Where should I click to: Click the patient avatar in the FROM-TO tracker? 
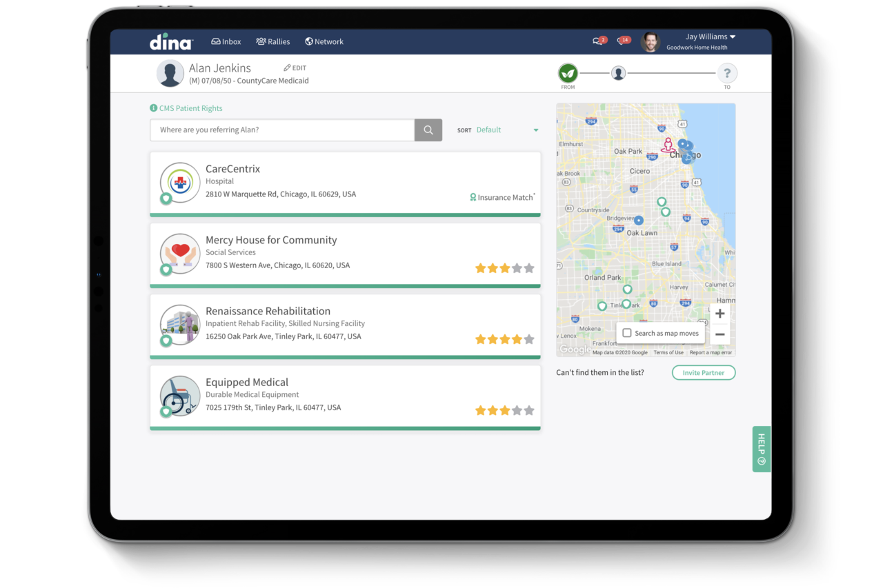tap(618, 72)
